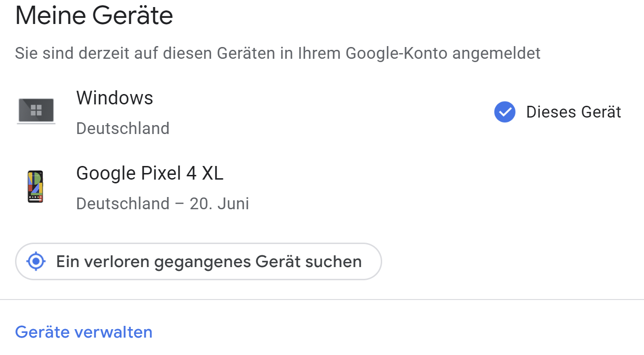Click the blue locate target icon

point(36,261)
